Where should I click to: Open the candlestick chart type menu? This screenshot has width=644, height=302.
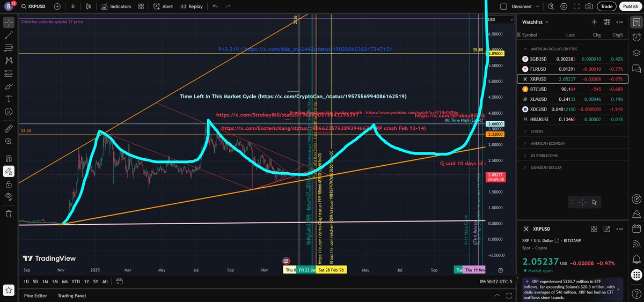tap(90, 6)
